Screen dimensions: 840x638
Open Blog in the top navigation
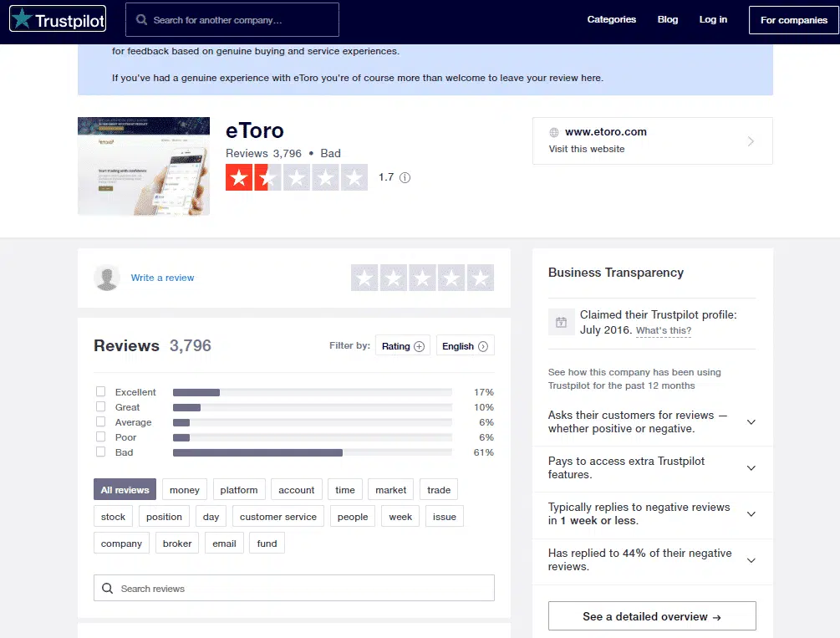[x=668, y=19]
